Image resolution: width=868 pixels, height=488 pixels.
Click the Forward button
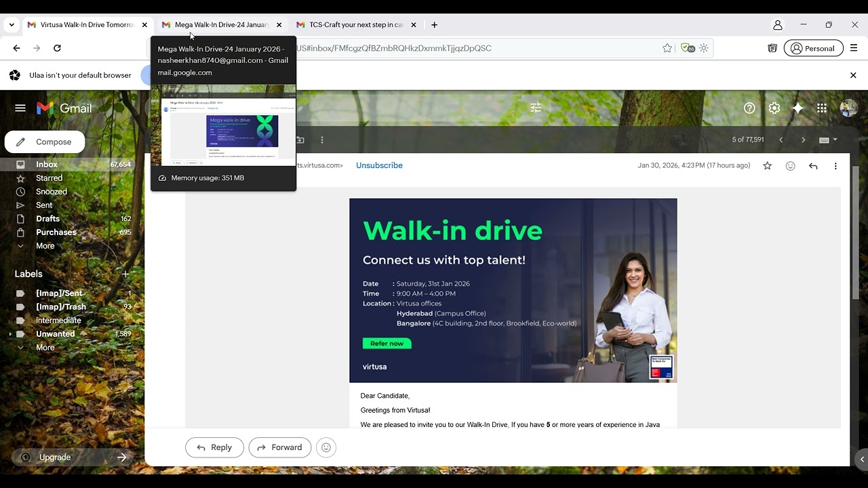(x=280, y=447)
